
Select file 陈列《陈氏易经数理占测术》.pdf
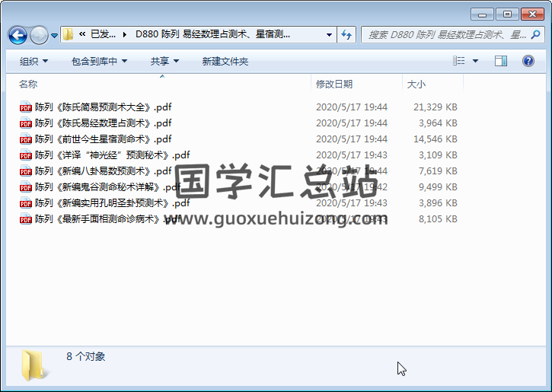[x=103, y=123]
